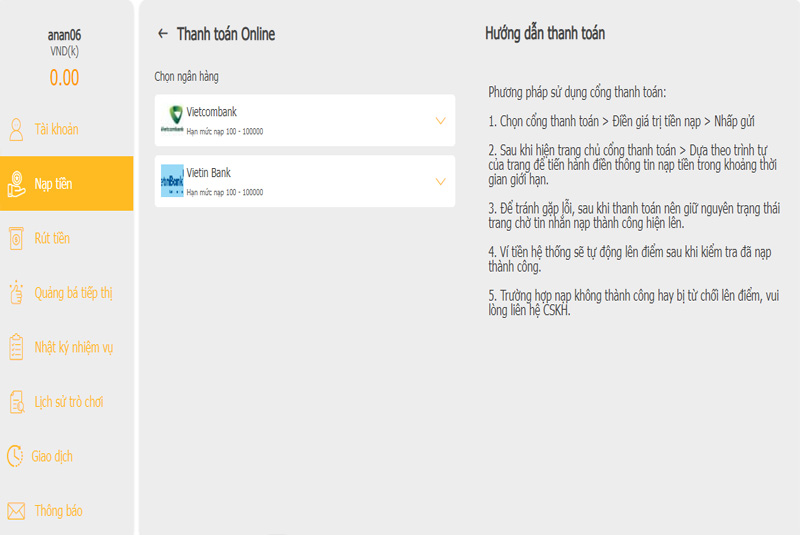The image size is (800, 535).
Task: Open Tài khoản menu item
Action: [56, 129]
